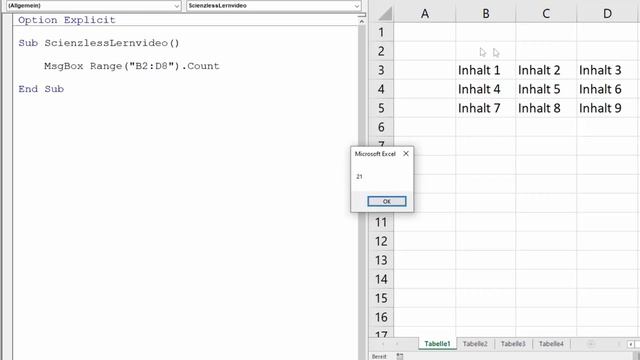Switch to the Tabelle1 sheet tab
The image size is (640, 360).
(x=437, y=344)
